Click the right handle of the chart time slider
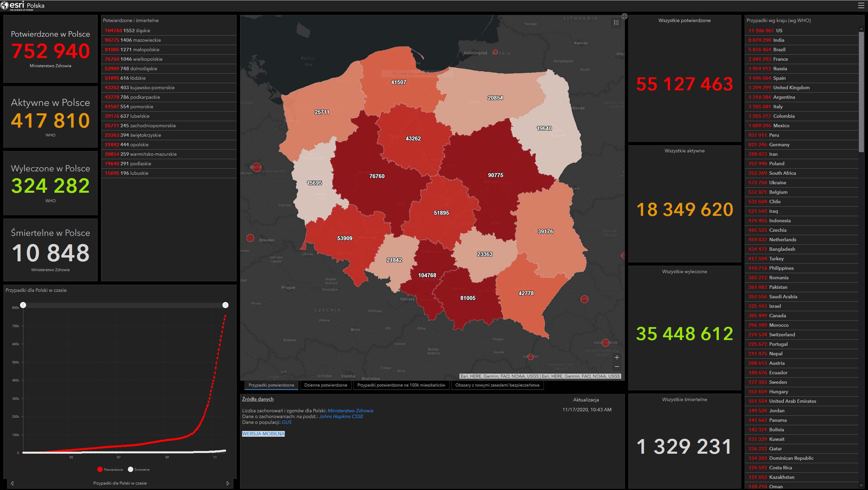868x490 pixels. pos(225,305)
